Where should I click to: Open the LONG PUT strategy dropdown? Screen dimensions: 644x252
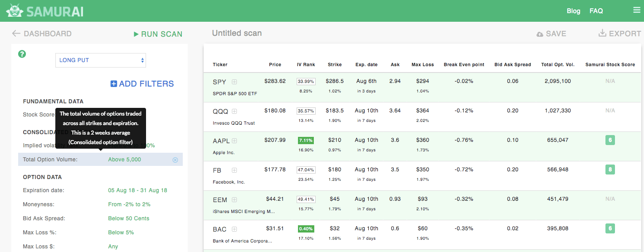[x=101, y=60]
